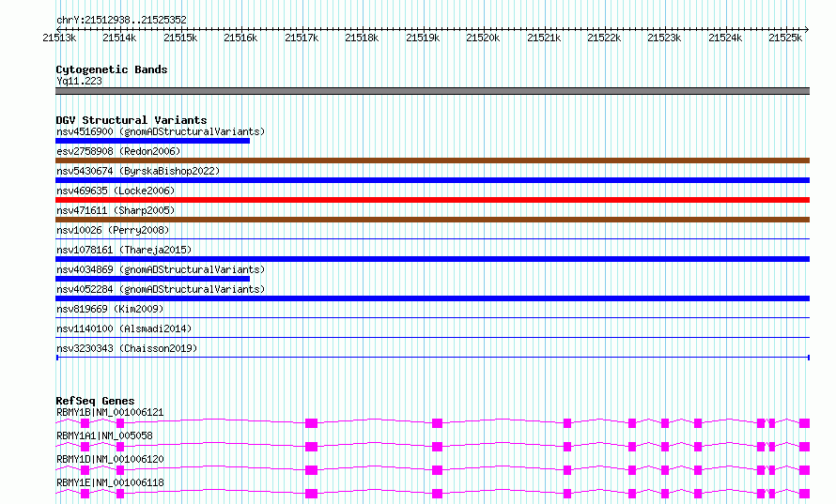Choose the 21522k scale mark
This screenshot has width=836, height=504.
604,38
